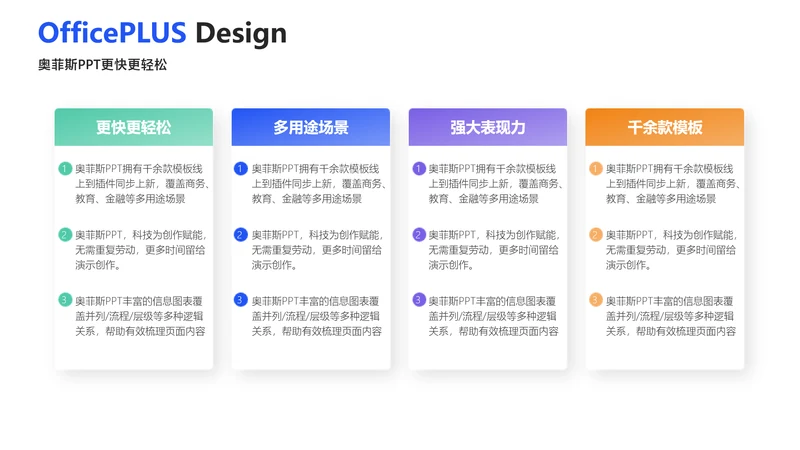Click 科技为创作赋能 paragraph in the 多用途场景 card

[x=317, y=250]
